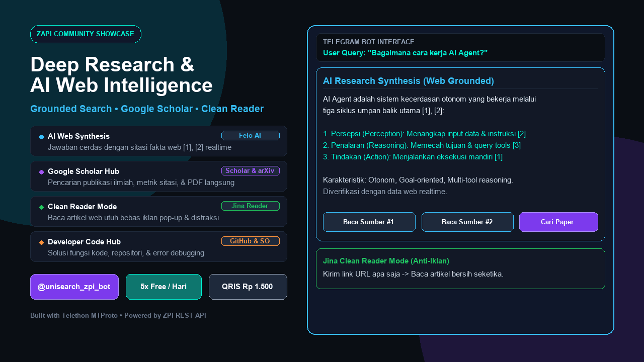Open the Developer Code Hub card
This screenshot has width=644, height=362.
[x=158, y=247]
